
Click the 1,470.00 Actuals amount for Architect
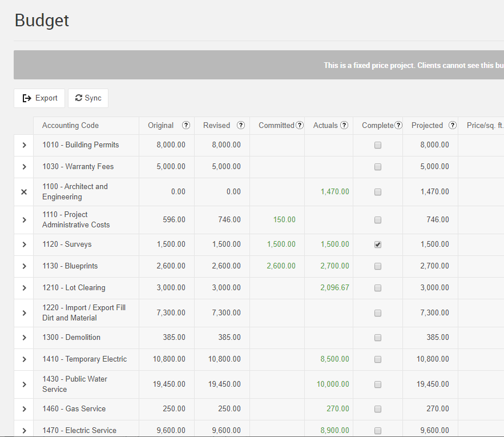point(334,192)
